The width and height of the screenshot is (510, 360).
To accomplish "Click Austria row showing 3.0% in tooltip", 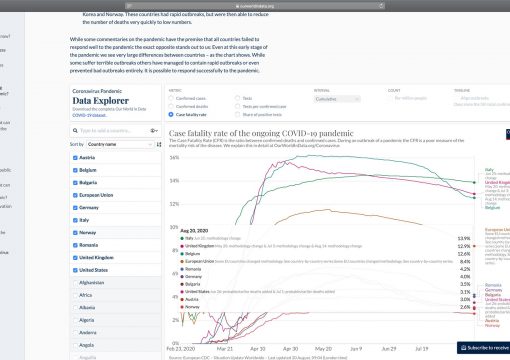I will (325, 299).
